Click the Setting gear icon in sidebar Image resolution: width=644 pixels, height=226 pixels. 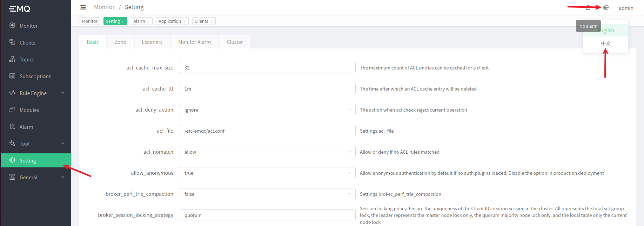tap(12, 160)
